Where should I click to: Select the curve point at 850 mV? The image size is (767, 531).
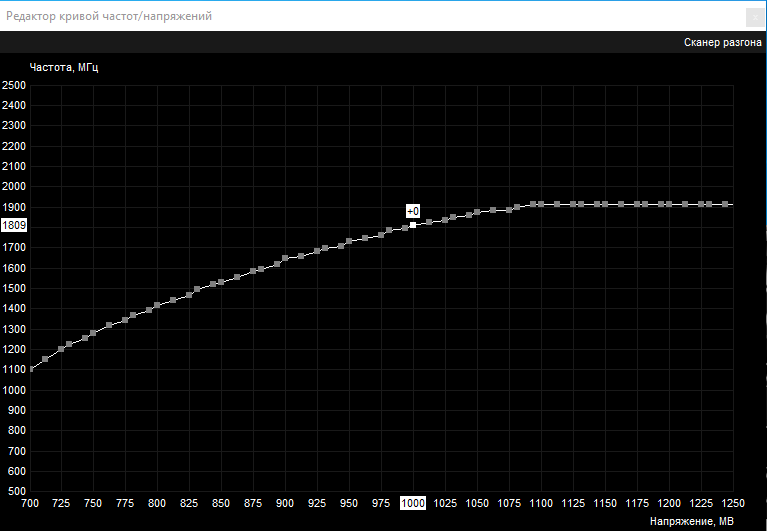[x=221, y=283]
